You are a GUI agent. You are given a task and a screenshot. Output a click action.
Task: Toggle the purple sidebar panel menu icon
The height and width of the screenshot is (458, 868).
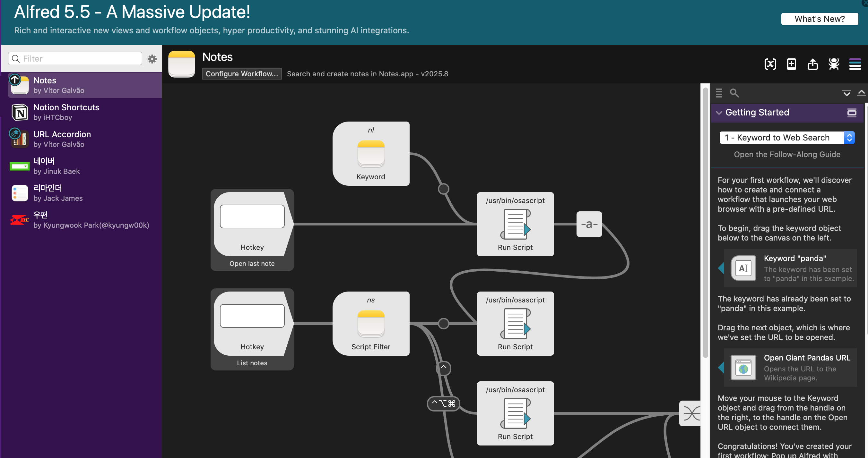pyautogui.click(x=855, y=64)
